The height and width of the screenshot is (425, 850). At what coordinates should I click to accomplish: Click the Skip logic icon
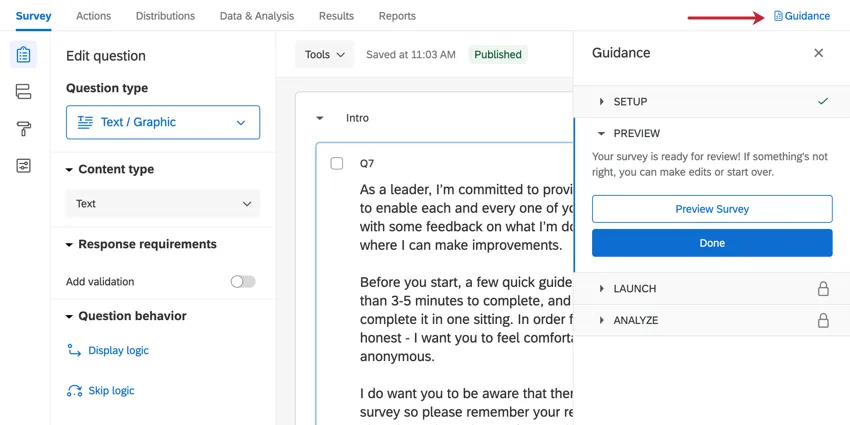click(x=74, y=391)
